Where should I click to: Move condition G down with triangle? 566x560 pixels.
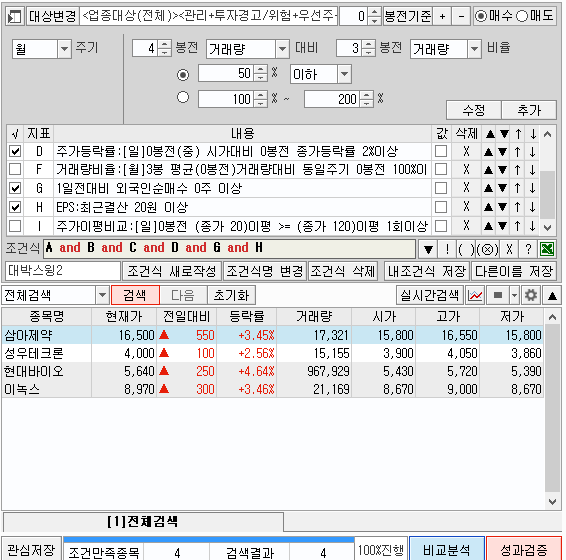coord(502,188)
